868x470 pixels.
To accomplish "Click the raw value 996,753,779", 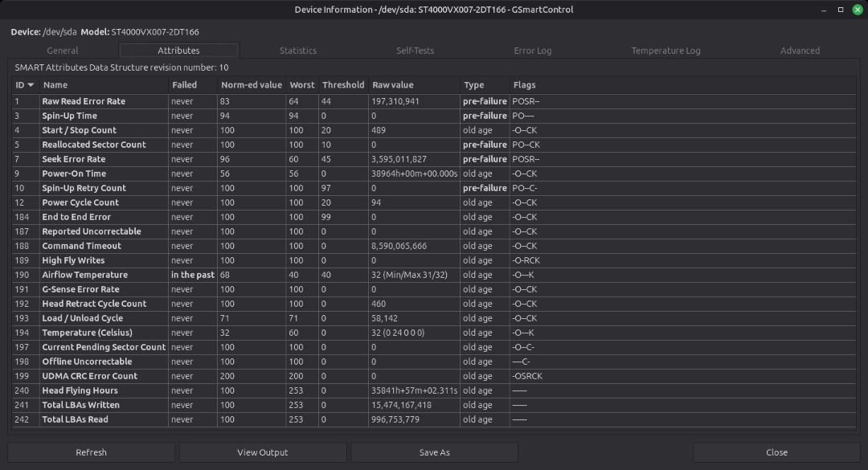I will click(x=395, y=419).
